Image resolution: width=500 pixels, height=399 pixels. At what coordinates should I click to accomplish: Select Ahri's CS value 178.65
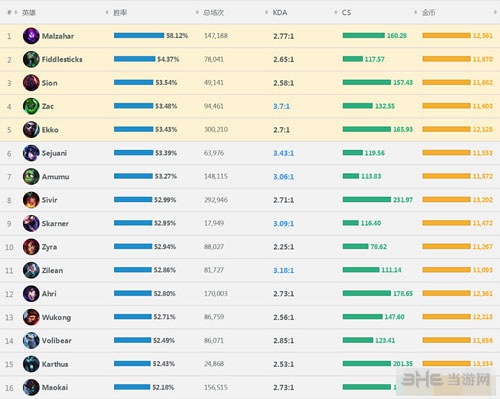[403, 293]
